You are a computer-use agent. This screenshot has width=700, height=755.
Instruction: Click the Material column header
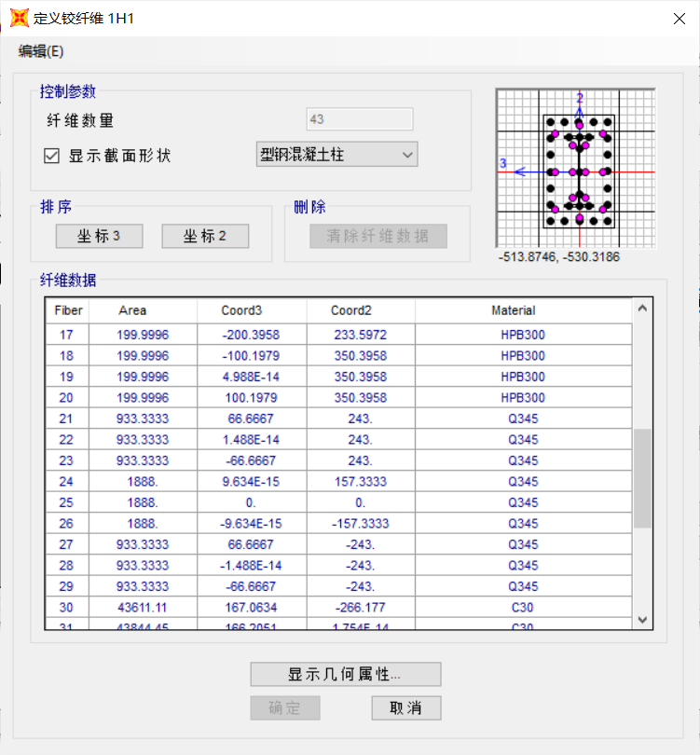524,310
